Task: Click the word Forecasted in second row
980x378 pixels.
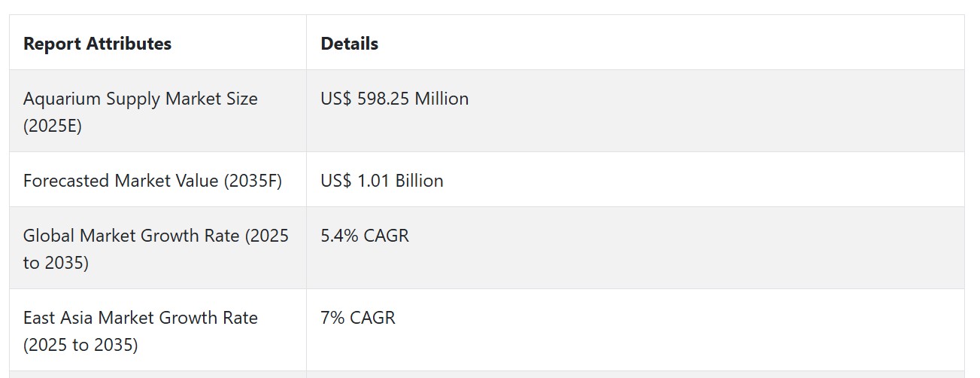Action: point(67,181)
